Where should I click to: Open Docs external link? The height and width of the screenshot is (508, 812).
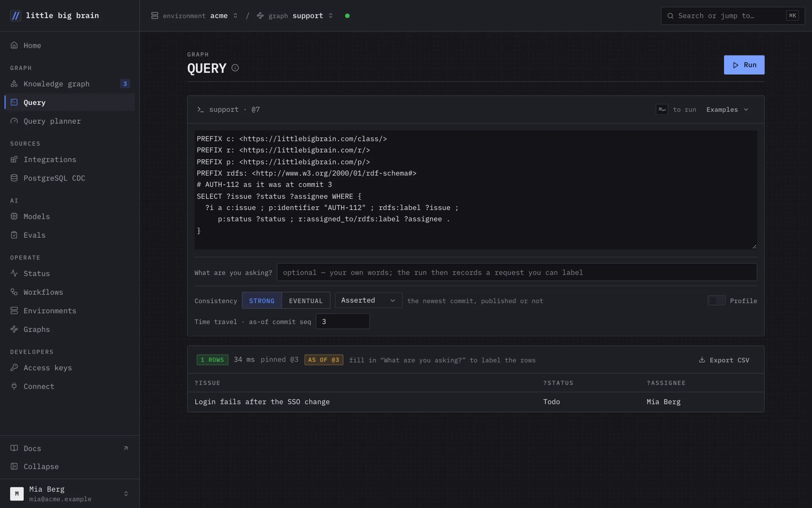pyautogui.click(x=70, y=448)
